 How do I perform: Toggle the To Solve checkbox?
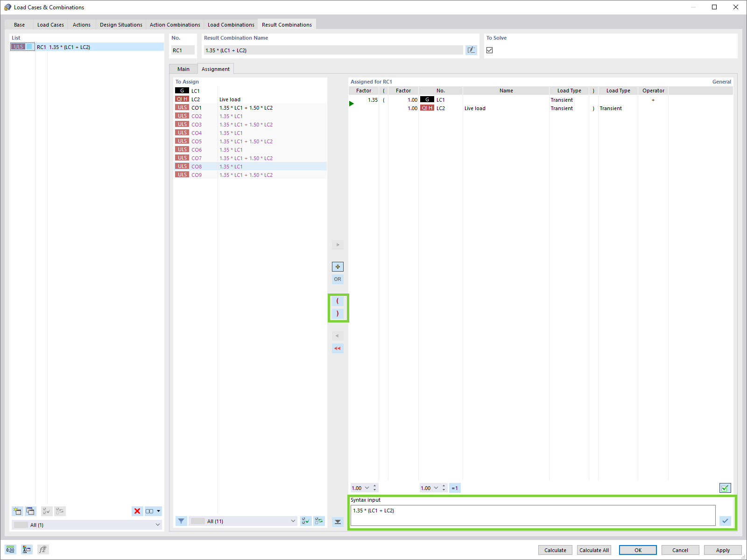(x=489, y=50)
